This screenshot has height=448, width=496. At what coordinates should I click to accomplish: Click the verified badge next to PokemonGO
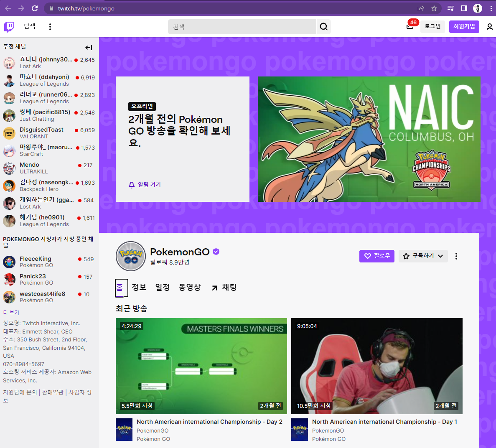(x=216, y=252)
